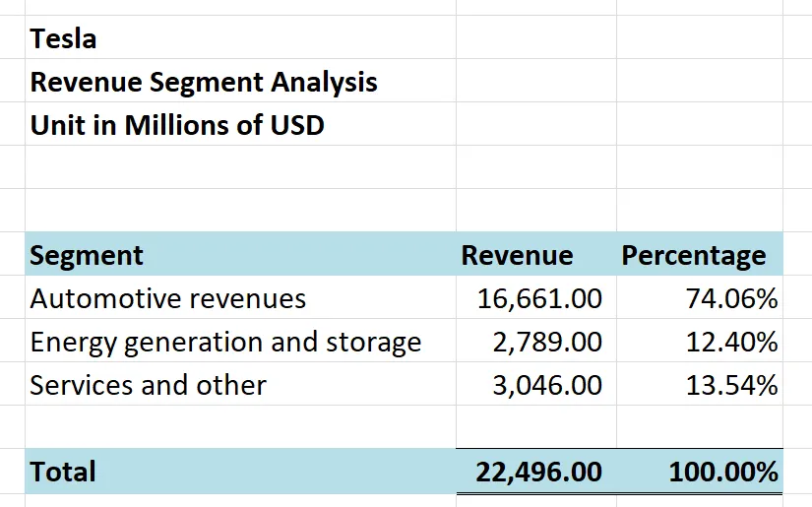Click the 16,661.00 revenue value
The width and height of the screenshot is (812, 507).
click(x=536, y=297)
